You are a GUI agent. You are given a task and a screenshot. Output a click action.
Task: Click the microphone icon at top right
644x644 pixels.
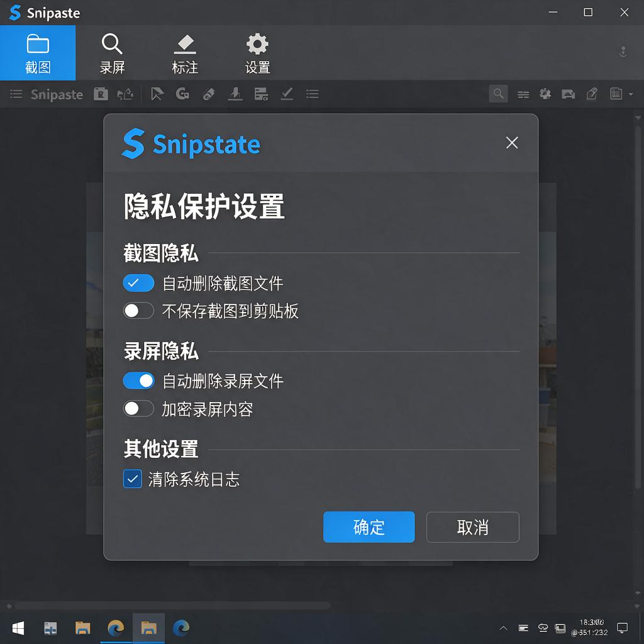pos(623,52)
